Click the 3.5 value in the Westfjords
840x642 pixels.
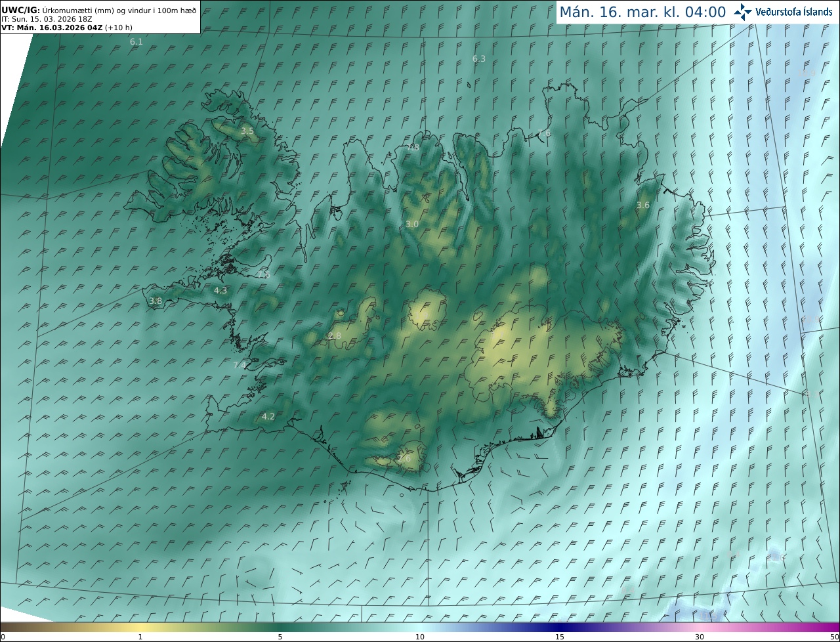coord(247,131)
